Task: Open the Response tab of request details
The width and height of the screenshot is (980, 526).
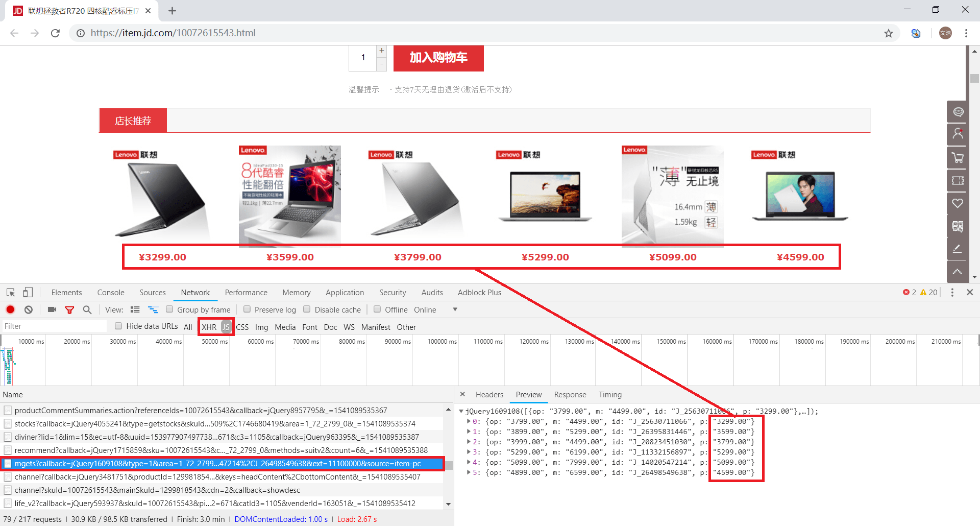Action: [570, 395]
